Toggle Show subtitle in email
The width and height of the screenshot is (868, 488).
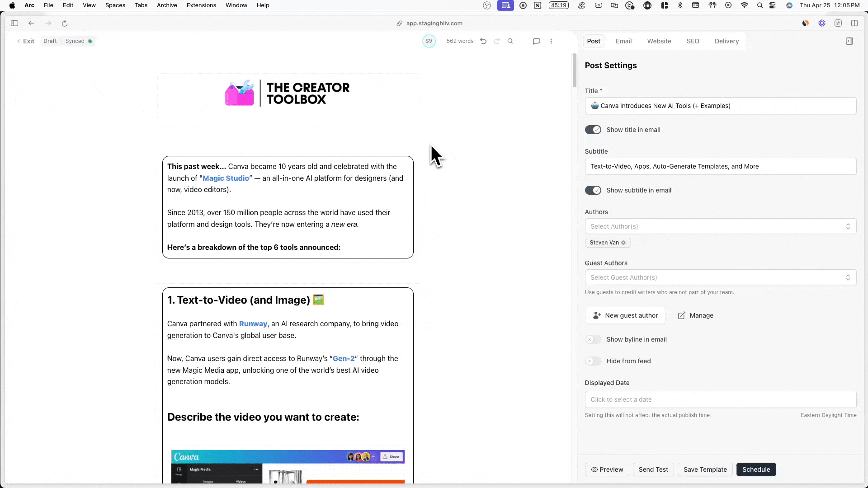593,191
